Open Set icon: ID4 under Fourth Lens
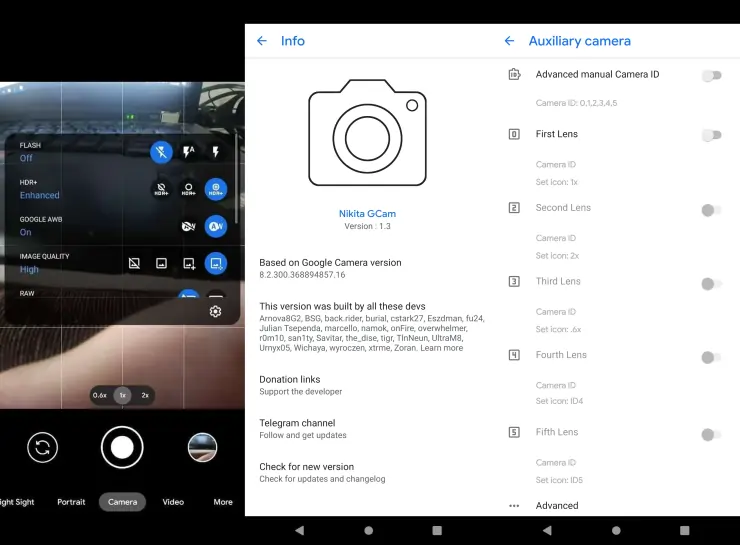Viewport: 740px width, 545px height. (x=559, y=401)
